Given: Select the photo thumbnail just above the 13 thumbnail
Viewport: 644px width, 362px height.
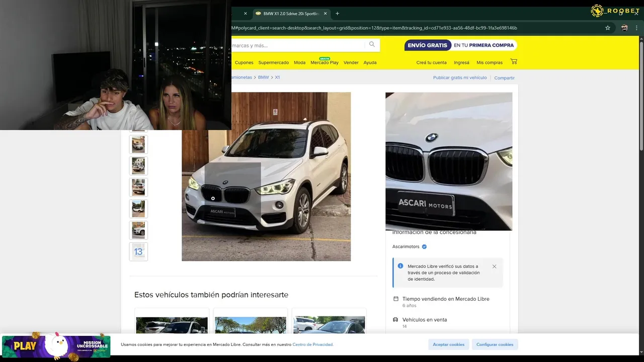Looking at the screenshot, I should click(138, 230).
